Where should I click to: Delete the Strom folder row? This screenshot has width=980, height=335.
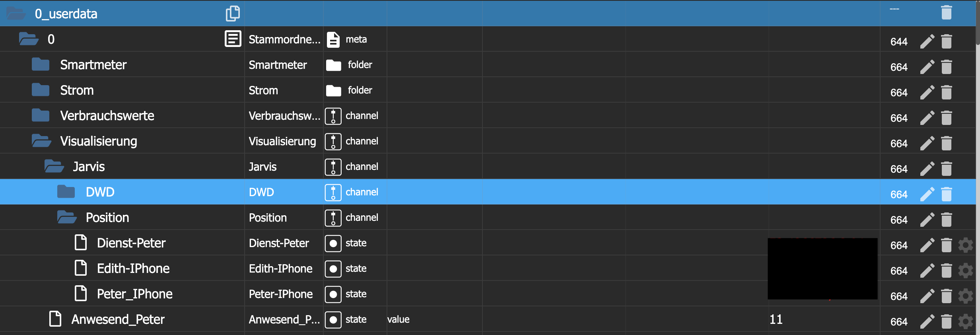pyautogui.click(x=946, y=92)
